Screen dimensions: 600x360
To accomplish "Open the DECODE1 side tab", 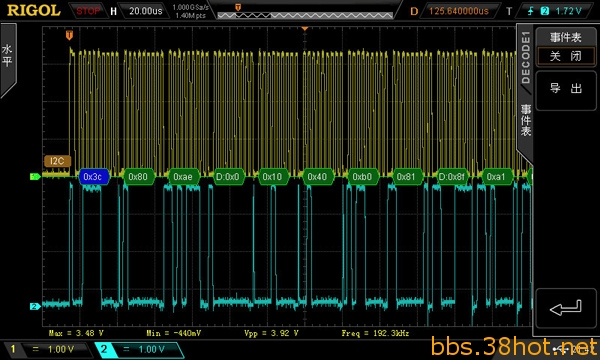I will pyautogui.click(x=525, y=57).
